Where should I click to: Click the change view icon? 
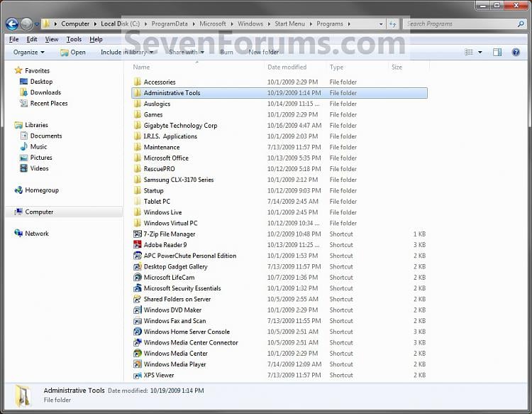click(469, 52)
